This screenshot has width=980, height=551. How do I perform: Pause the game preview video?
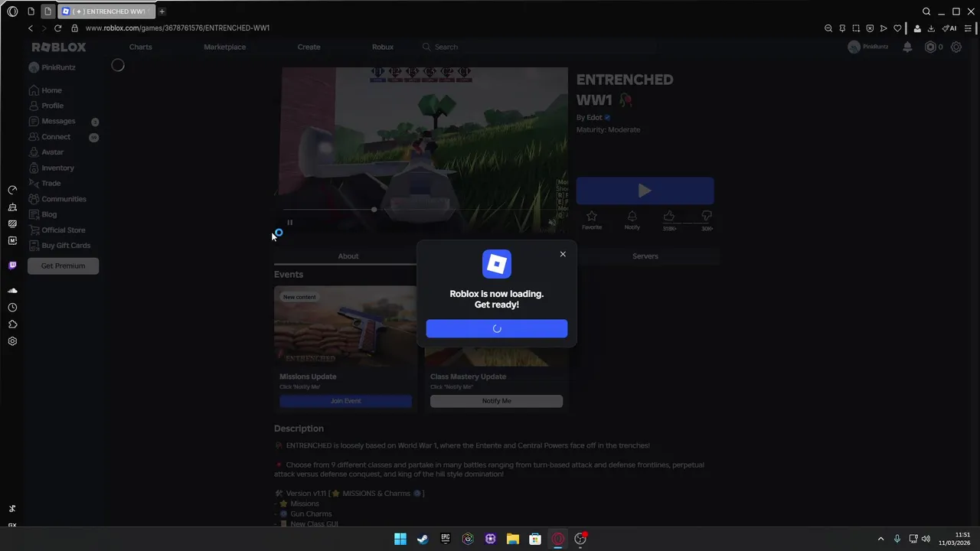(289, 223)
